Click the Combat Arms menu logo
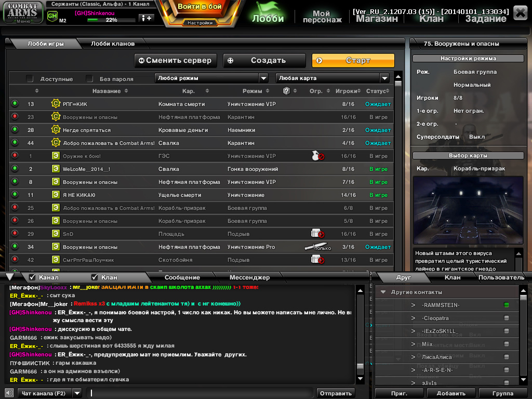Image resolution: width=532 pixels, height=399 pixels. coord(22,12)
